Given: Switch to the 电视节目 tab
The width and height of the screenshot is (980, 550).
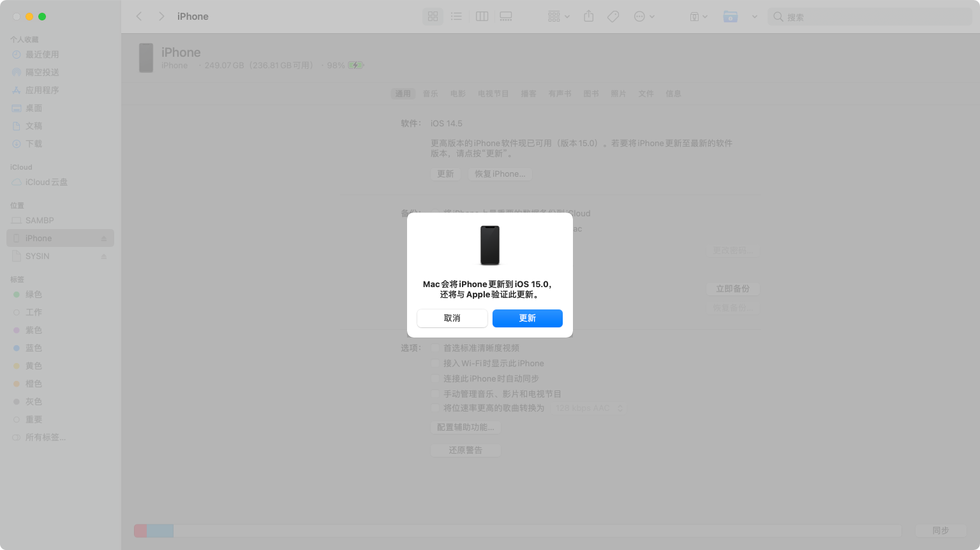Looking at the screenshot, I should click(493, 94).
